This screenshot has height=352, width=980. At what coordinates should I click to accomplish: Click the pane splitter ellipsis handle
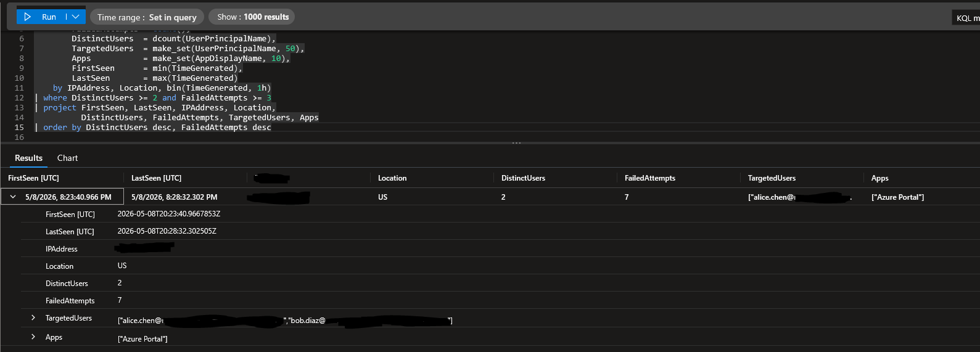click(x=516, y=143)
